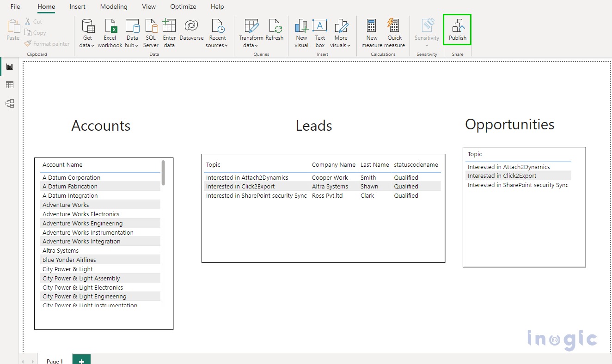Screen dimensions: 612x364
Task: Click the Cut command
Action: pos(33,21)
